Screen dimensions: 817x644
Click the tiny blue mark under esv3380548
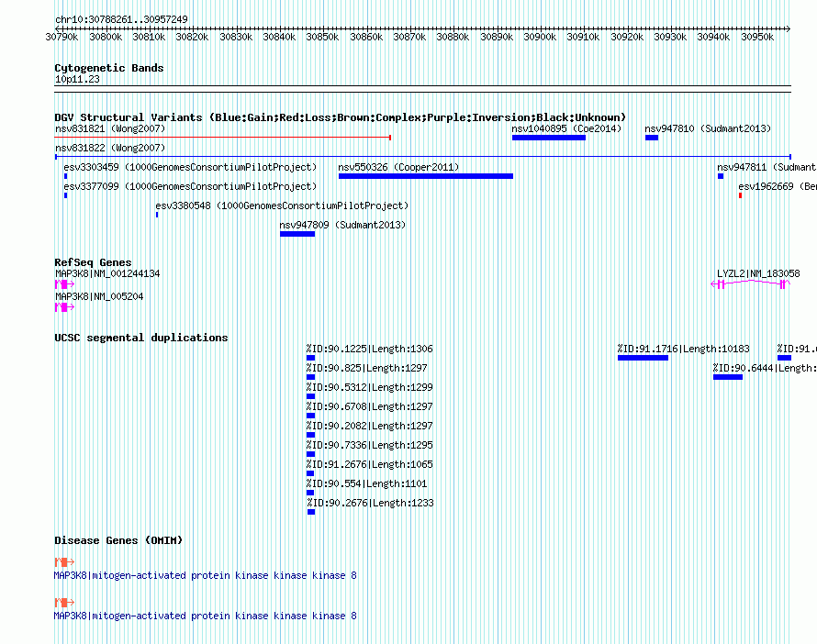point(157,215)
